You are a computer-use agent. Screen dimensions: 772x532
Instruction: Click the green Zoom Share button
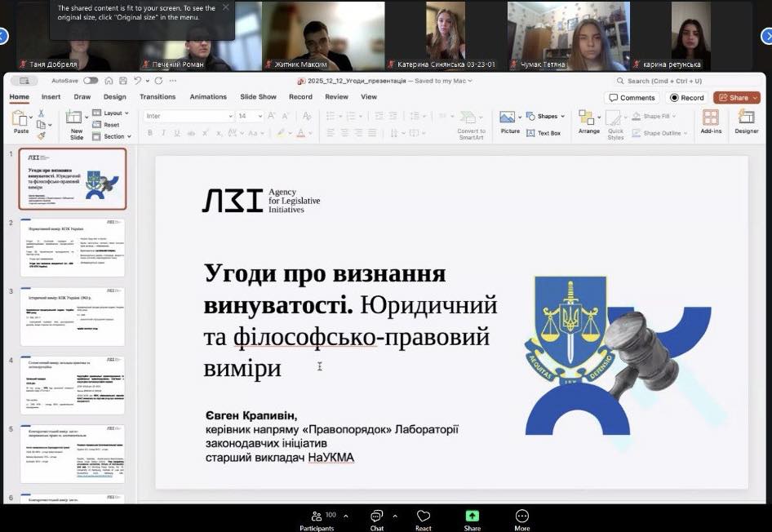(473, 516)
